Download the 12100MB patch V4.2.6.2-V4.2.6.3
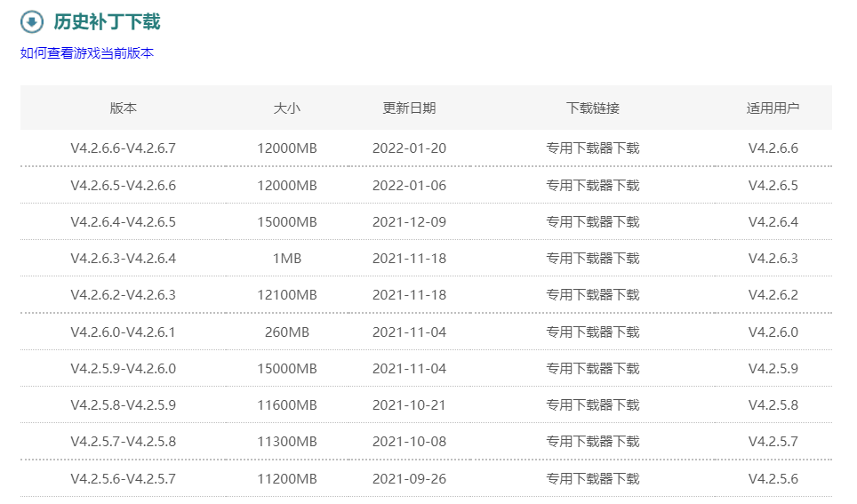Screen dimensions: 857x504 [592, 294]
